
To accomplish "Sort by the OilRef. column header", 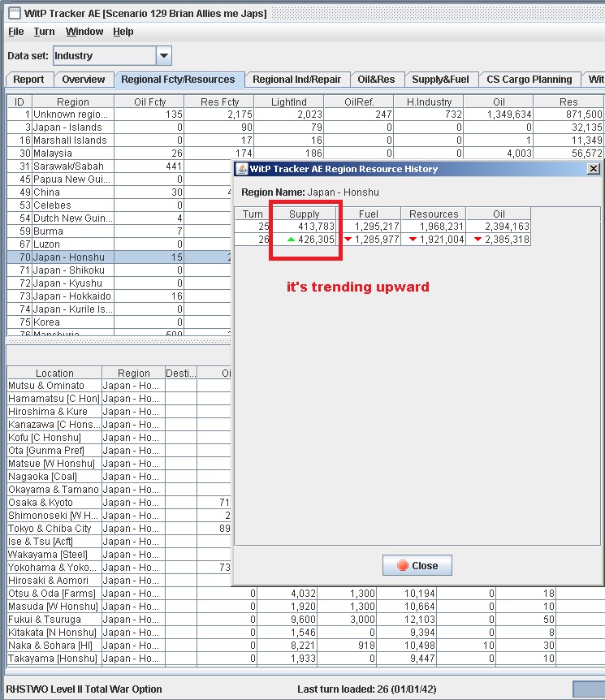I will pyautogui.click(x=359, y=102).
